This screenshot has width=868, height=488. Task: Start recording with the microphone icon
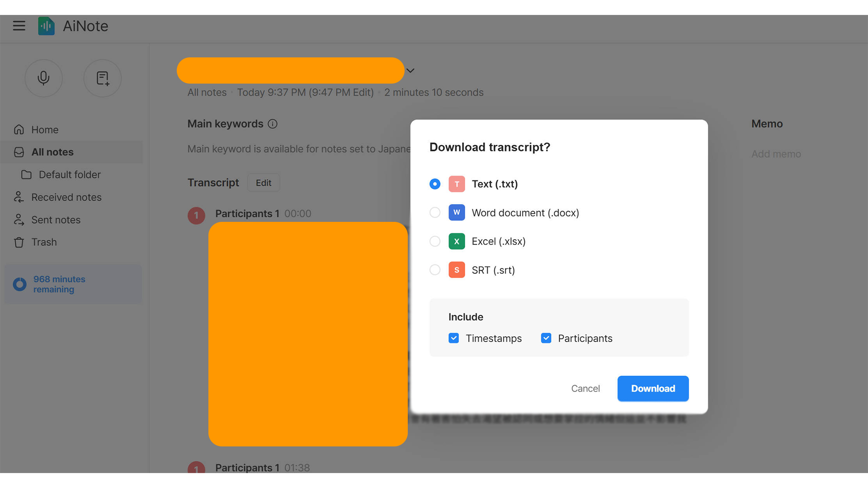point(43,78)
